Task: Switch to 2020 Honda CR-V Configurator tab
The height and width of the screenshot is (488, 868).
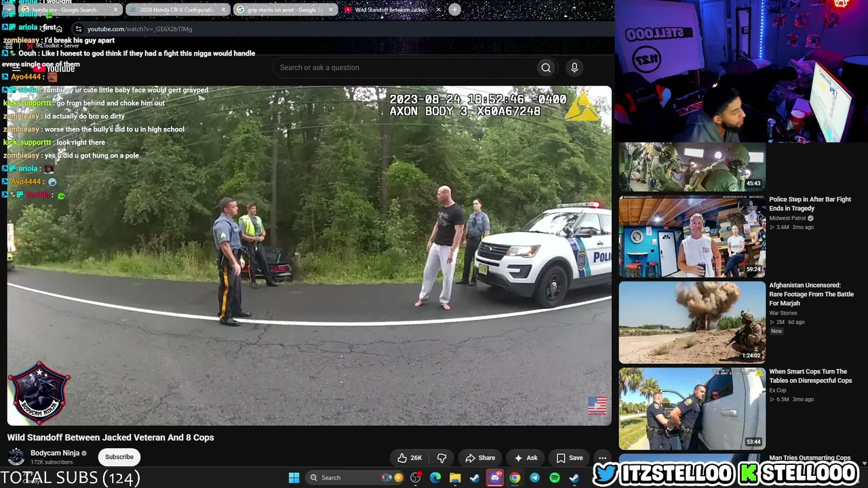Action: click(176, 10)
